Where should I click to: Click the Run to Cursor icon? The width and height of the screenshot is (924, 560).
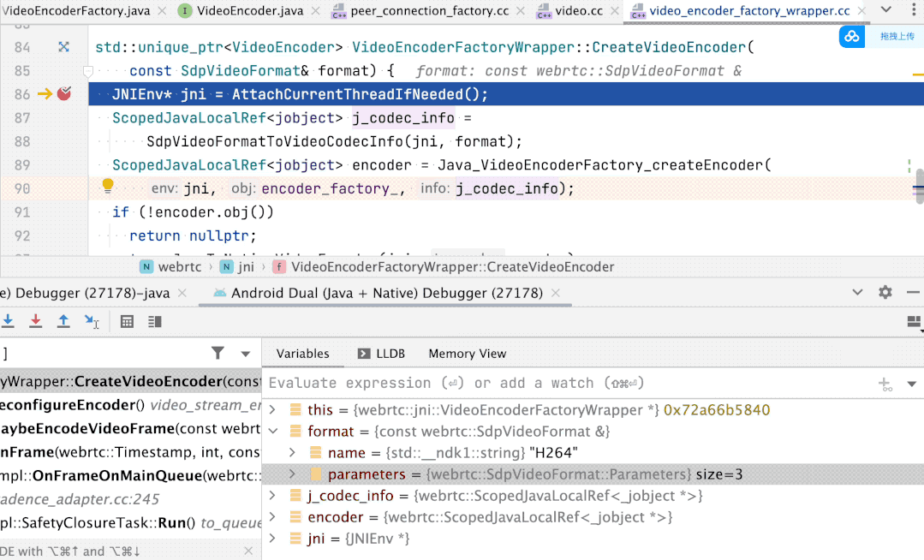click(92, 322)
